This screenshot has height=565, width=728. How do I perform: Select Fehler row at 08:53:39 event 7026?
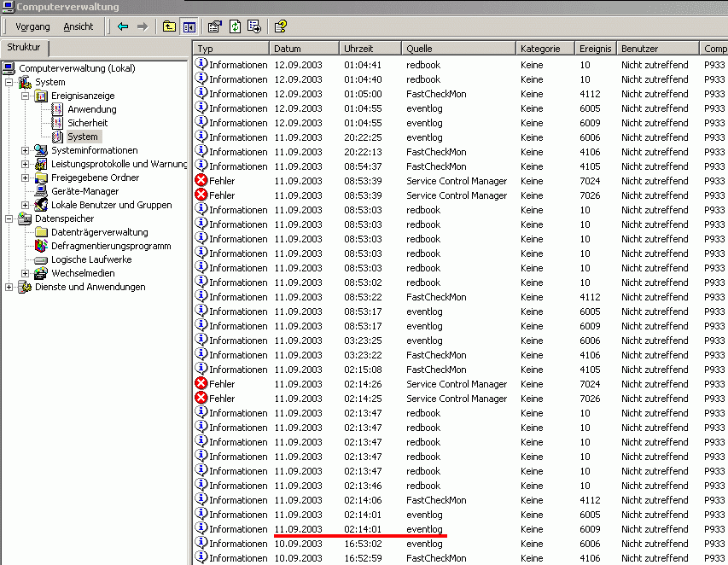(461, 195)
